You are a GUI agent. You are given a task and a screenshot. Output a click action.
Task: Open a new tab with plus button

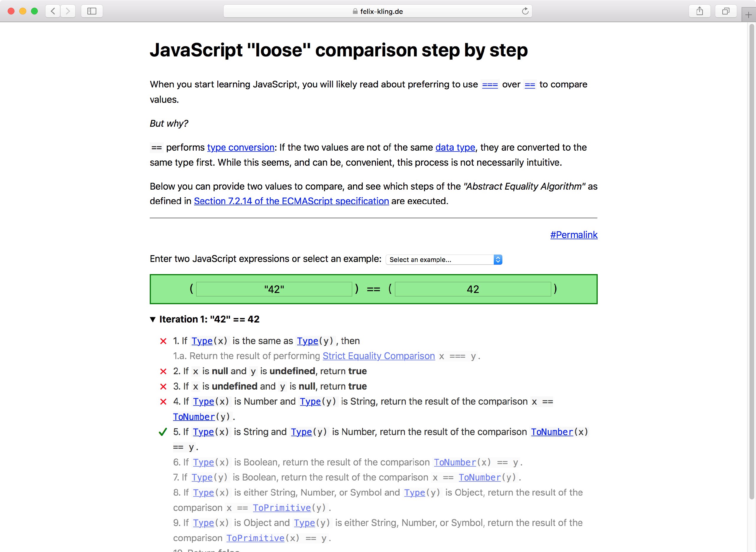[x=749, y=15]
